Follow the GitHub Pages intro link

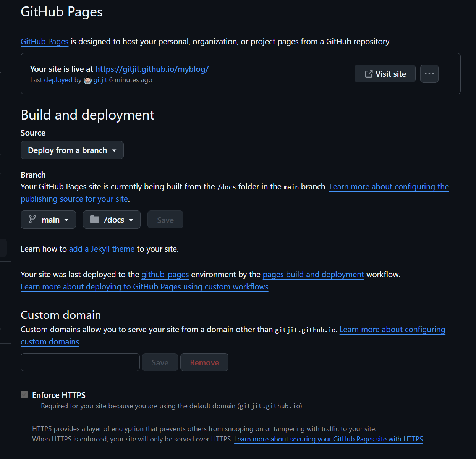click(x=44, y=42)
